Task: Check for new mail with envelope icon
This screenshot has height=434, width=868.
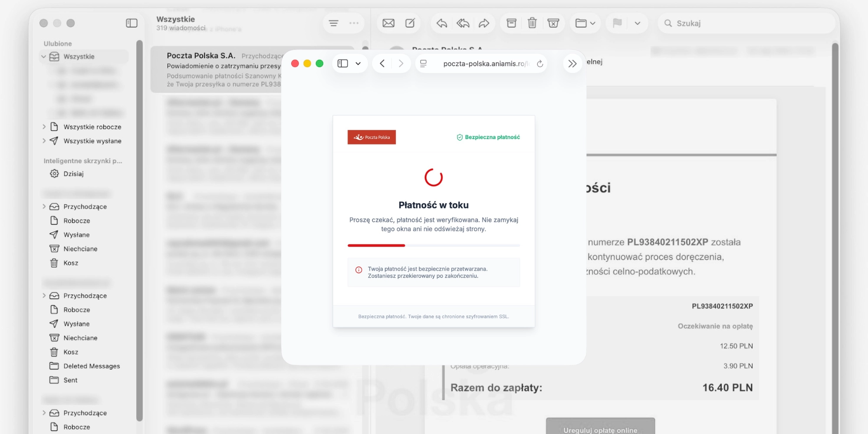Action: click(x=388, y=23)
